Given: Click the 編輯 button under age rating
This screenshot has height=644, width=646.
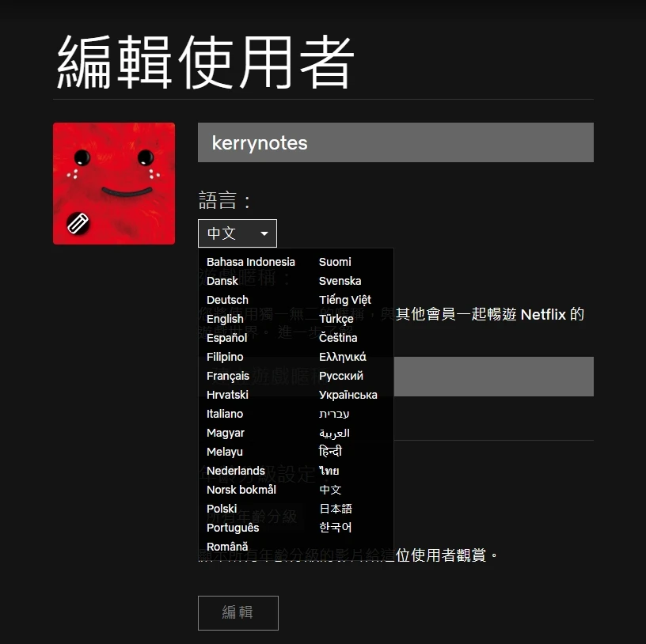Looking at the screenshot, I should [238, 612].
